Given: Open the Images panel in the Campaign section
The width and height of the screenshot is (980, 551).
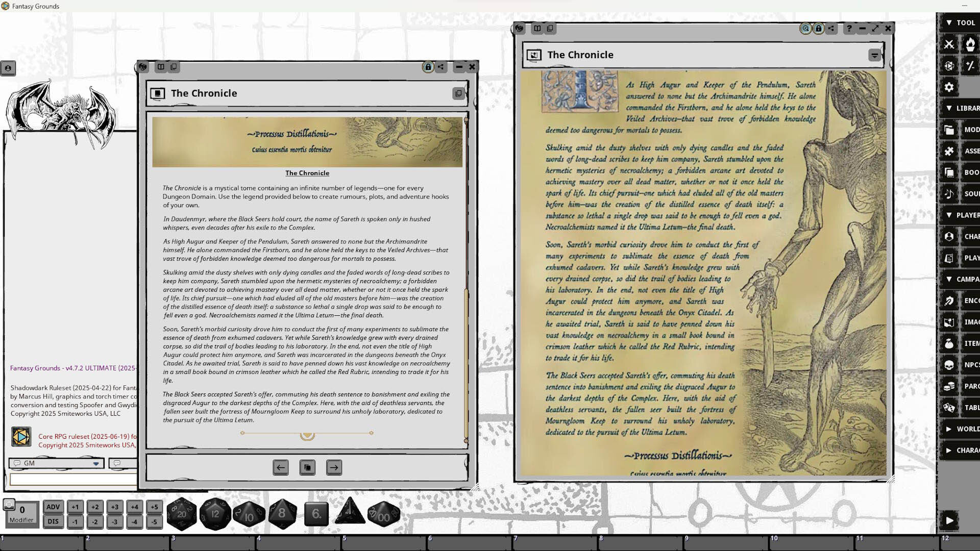Looking at the screenshot, I should tap(949, 322).
